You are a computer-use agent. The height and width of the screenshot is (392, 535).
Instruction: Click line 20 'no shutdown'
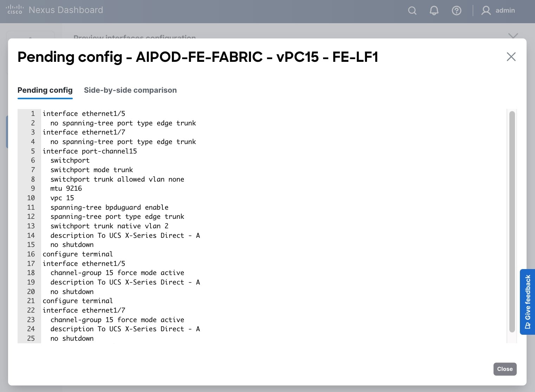point(72,292)
